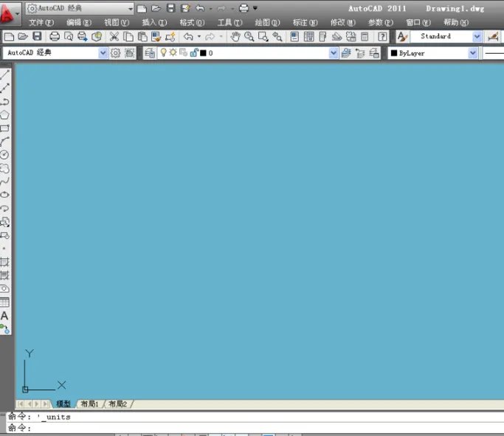
Task: Select the Rectangle draw tool
Action: click(5, 128)
